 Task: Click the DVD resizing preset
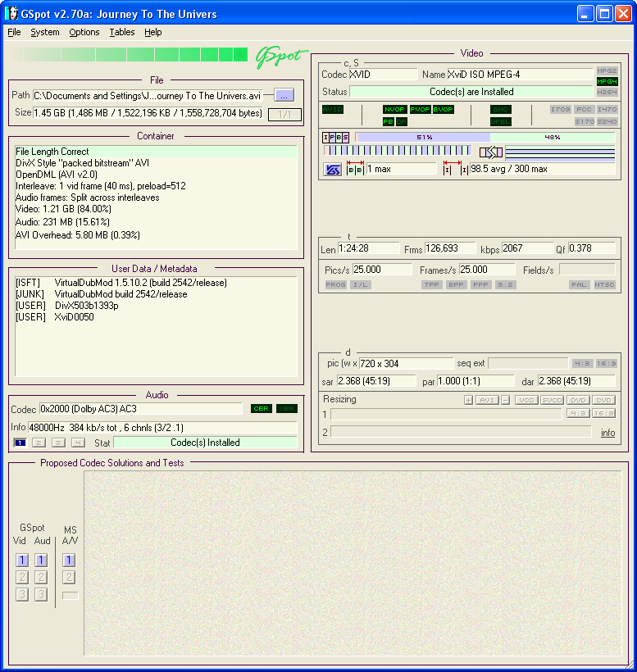tap(578, 400)
